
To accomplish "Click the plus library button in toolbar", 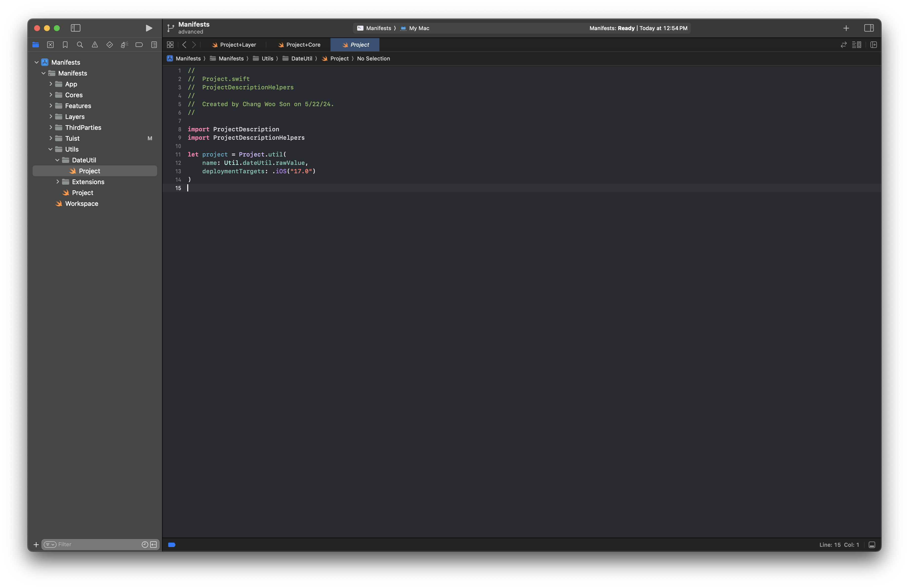I will click(x=846, y=28).
